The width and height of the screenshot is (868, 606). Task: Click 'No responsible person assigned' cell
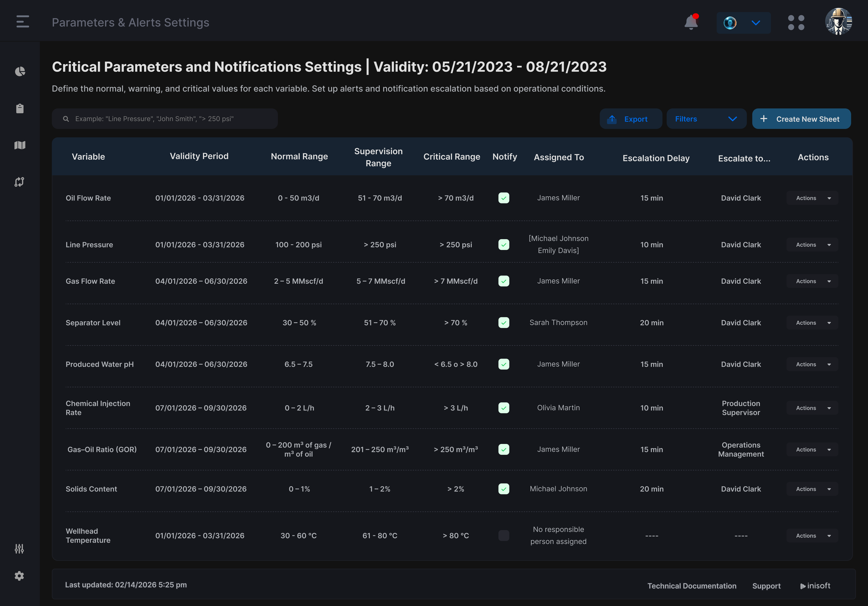click(558, 535)
